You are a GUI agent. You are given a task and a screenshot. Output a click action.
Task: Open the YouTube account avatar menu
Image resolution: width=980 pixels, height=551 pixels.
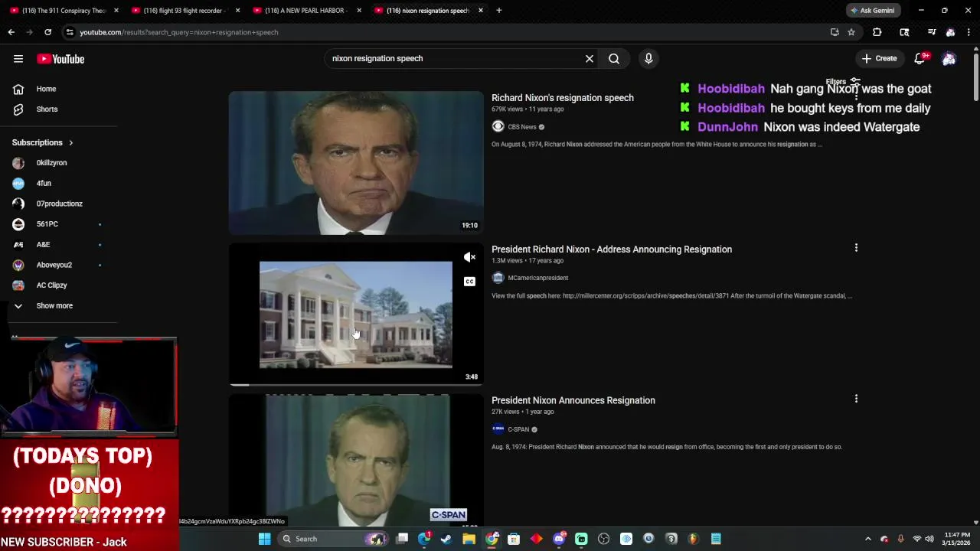949,58
